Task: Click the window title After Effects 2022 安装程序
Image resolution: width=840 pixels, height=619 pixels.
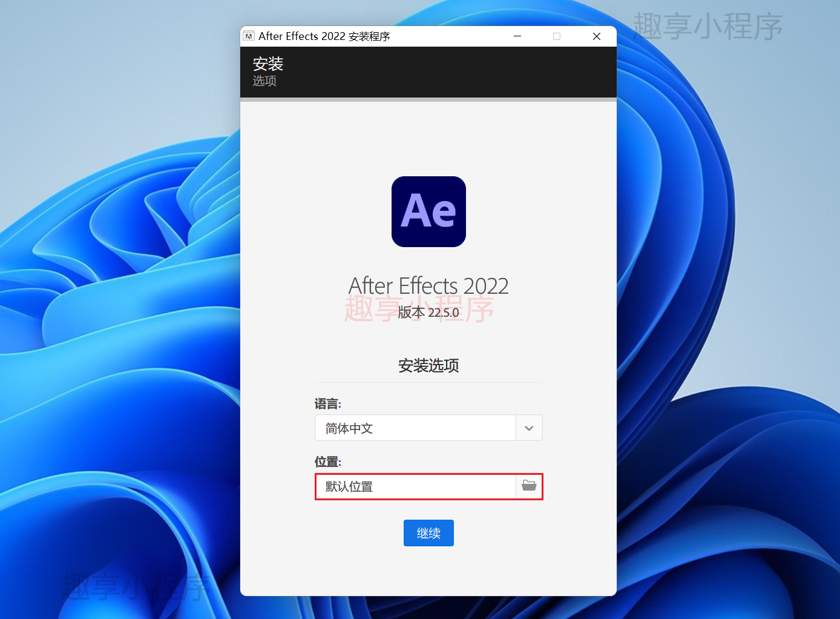Action: click(x=324, y=36)
